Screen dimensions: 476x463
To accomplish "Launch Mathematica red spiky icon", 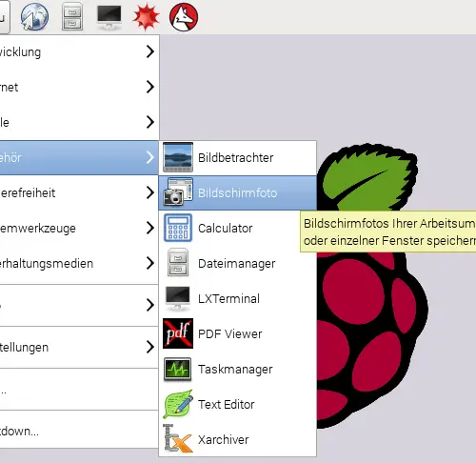I will (146, 17).
